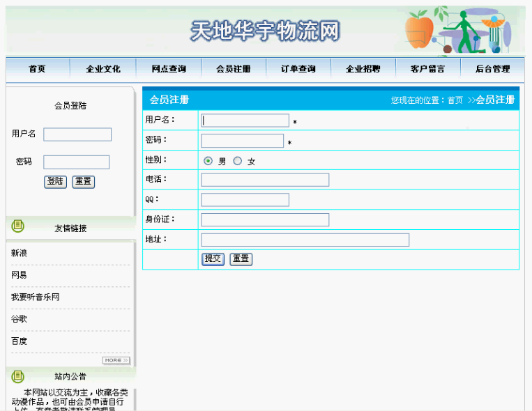Open the 企业文化 navigation item
The height and width of the screenshot is (411, 532).
coord(103,69)
